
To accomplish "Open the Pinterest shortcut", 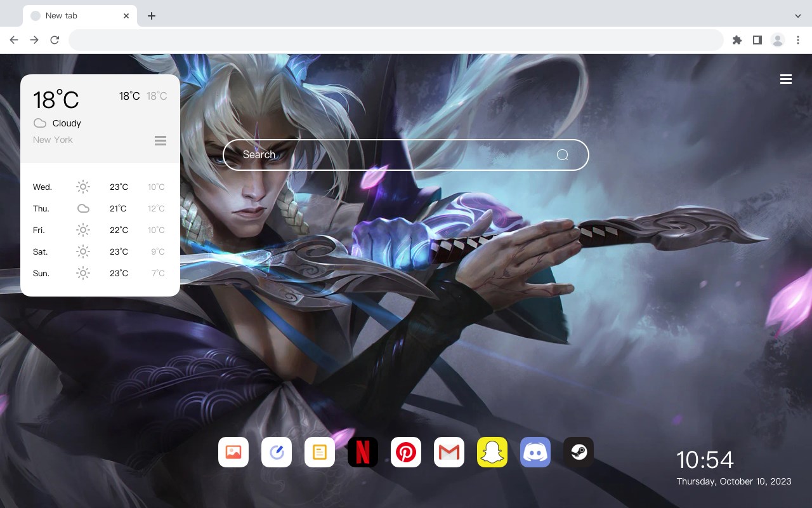I will pos(406,452).
